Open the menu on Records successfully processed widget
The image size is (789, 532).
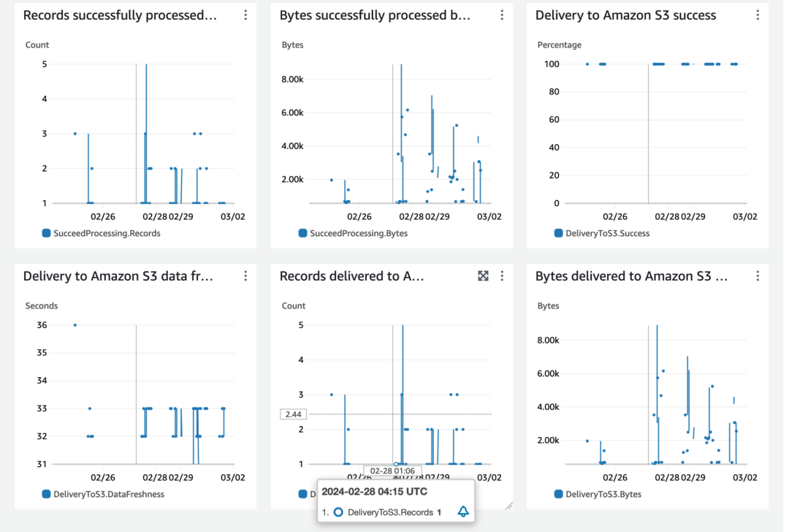pyautogui.click(x=245, y=15)
